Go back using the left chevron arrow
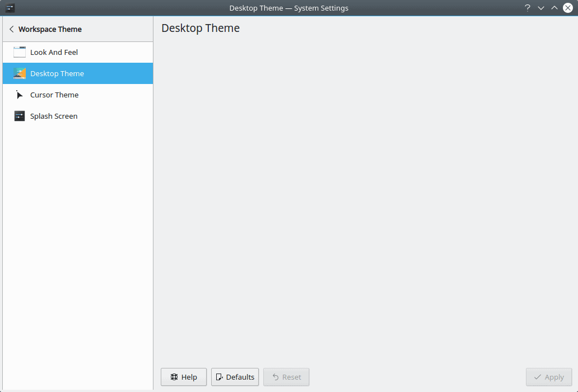The height and width of the screenshot is (392, 578). [x=11, y=29]
